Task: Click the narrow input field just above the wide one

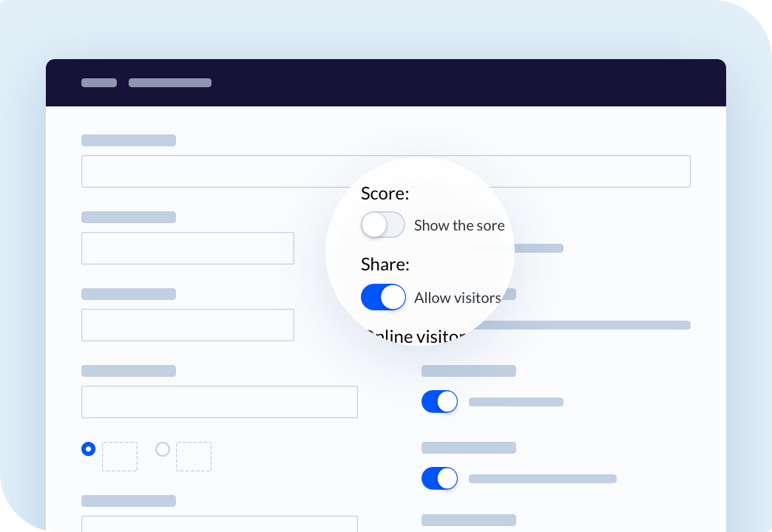Action: click(x=188, y=325)
